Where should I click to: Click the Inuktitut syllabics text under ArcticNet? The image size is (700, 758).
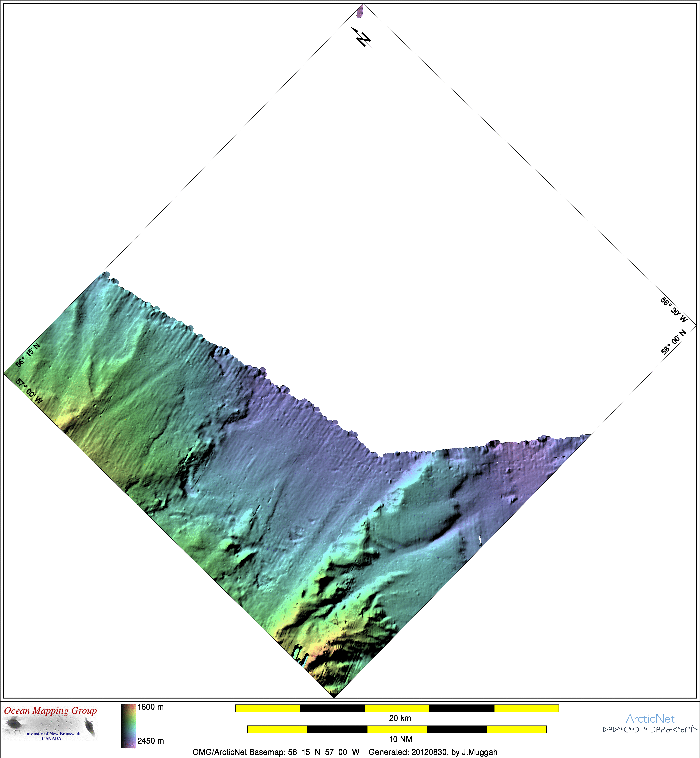coord(650,730)
